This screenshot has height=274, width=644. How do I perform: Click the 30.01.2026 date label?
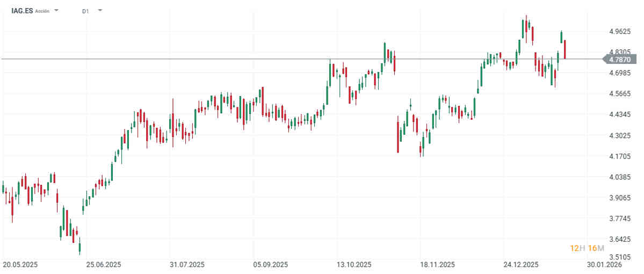coord(604,265)
